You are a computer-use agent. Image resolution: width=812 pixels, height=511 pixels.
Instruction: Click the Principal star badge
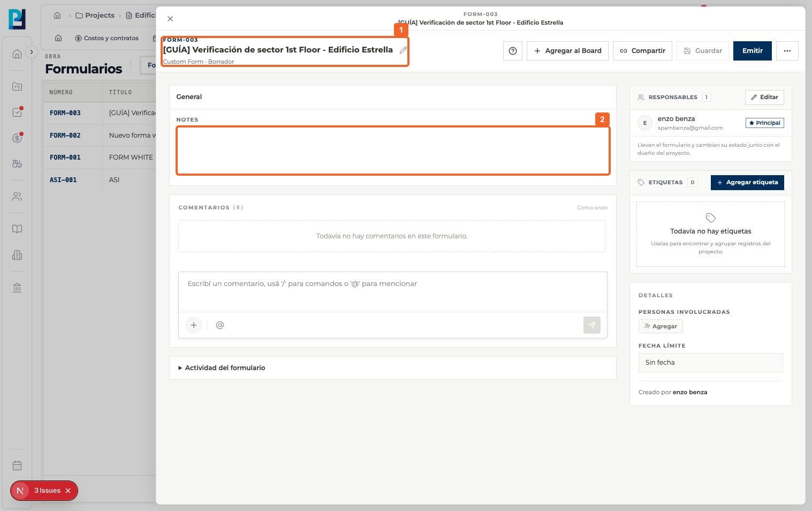[x=764, y=123]
